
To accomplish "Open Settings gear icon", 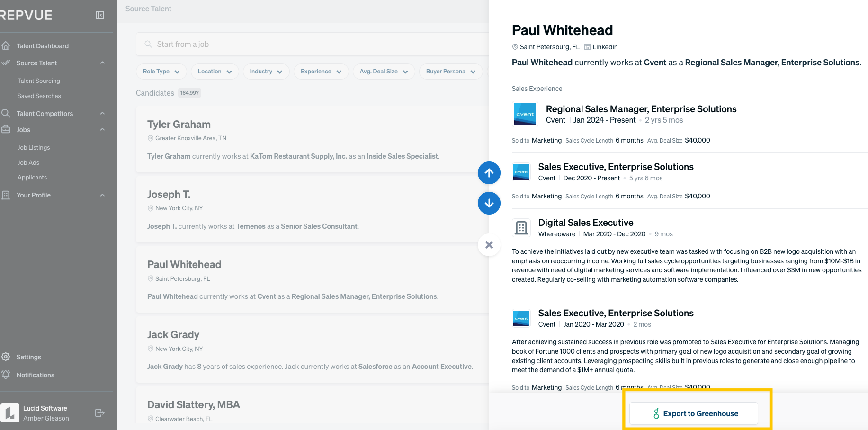I will [6, 357].
